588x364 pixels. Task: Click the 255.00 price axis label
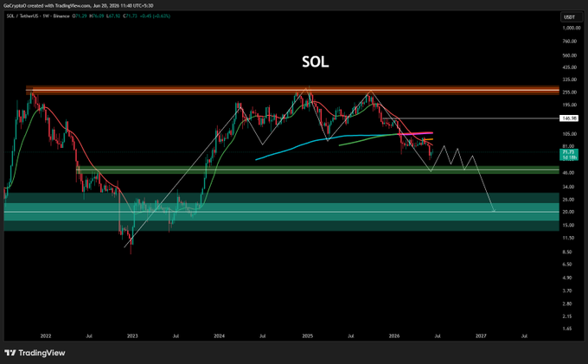pyautogui.click(x=570, y=93)
